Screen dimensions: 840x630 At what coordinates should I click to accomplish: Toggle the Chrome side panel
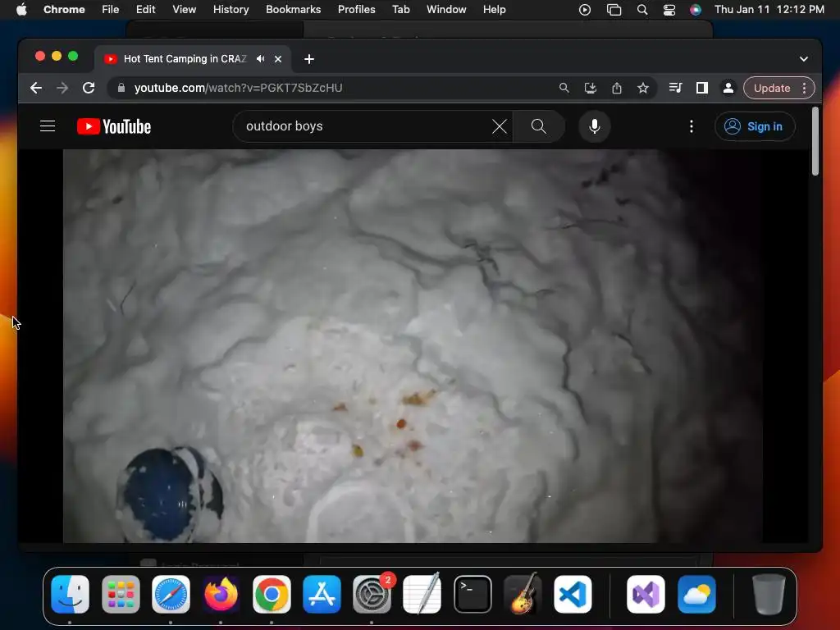702,88
